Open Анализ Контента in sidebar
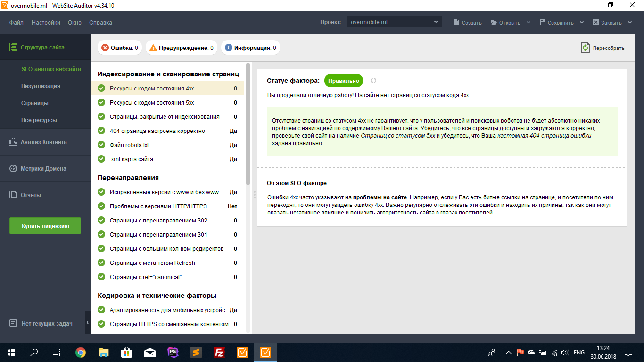 (43, 142)
